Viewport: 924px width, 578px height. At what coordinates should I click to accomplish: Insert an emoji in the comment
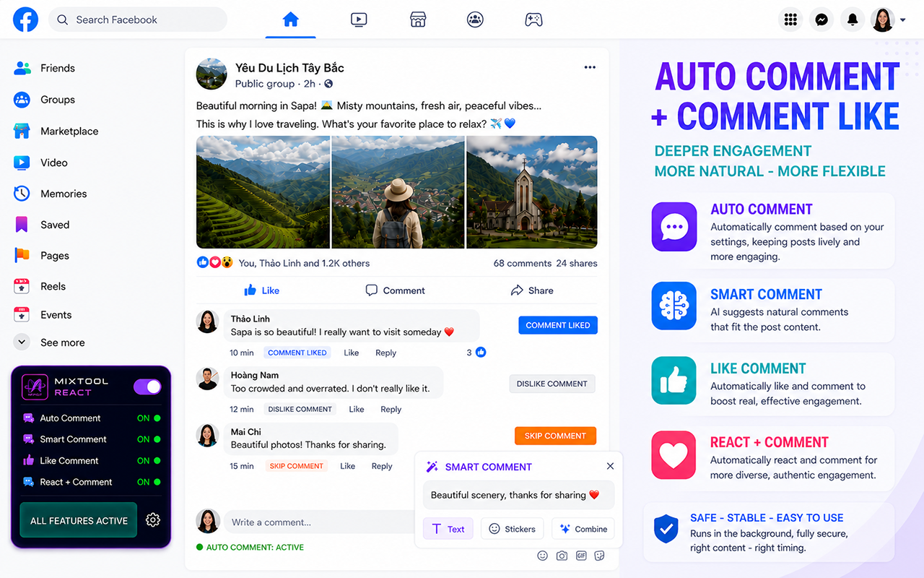(542, 556)
